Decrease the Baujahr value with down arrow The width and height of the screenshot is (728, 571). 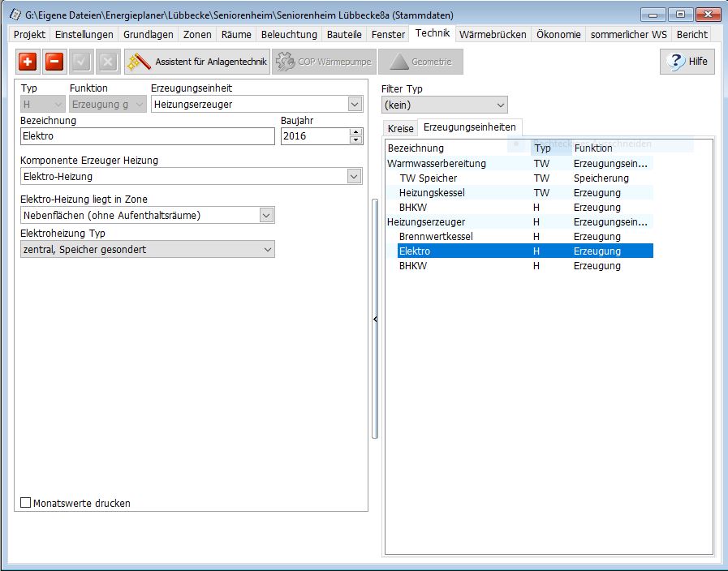tap(356, 140)
